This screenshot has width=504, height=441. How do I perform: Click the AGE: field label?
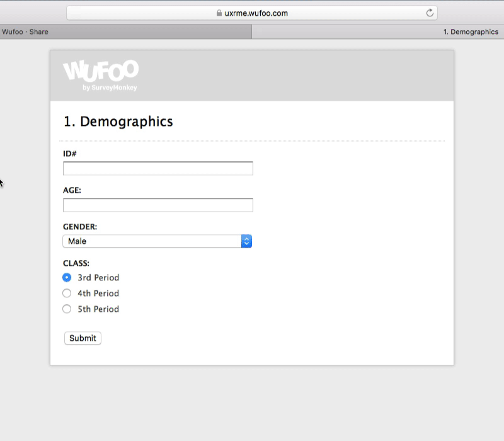click(72, 190)
